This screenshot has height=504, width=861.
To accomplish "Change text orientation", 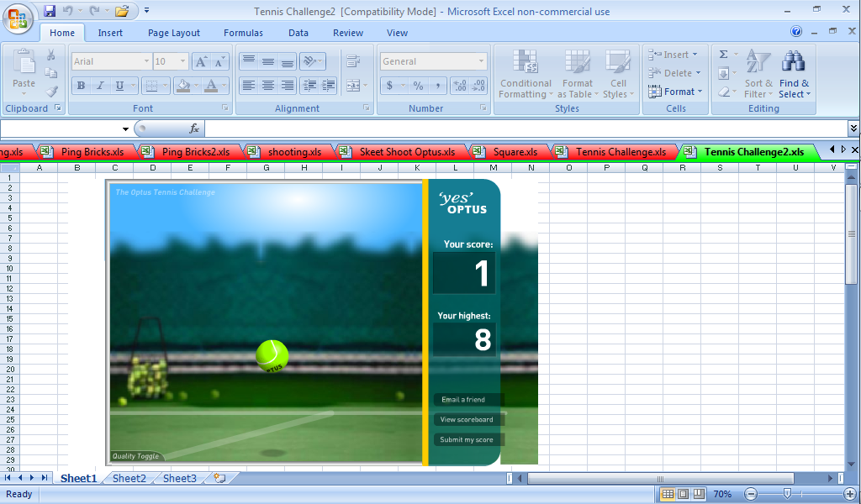I will point(310,60).
